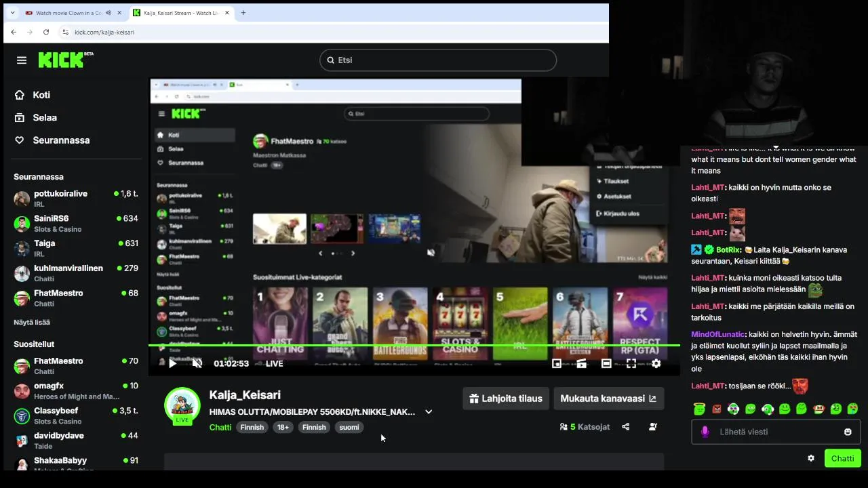The height and width of the screenshot is (488, 868).
Task: Enter fullscreen video mode
Action: (631, 363)
